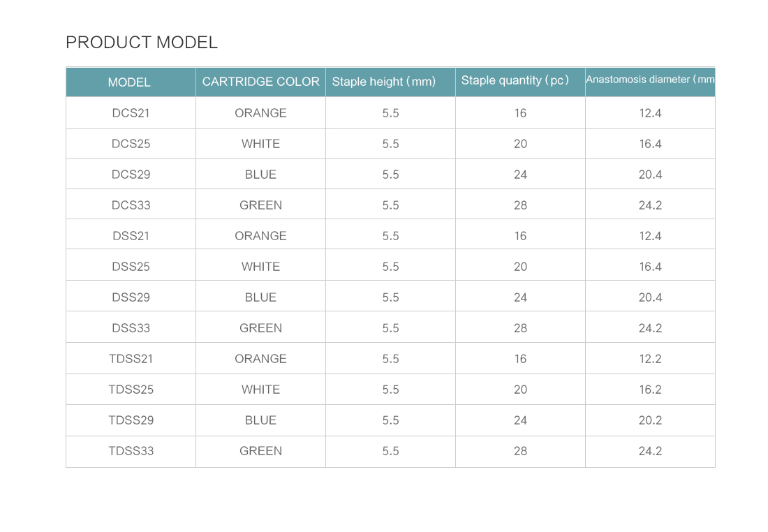The height and width of the screenshot is (532, 768).
Task: Pick staple quantity 24 in DCS29 row
Action: coord(520,175)
